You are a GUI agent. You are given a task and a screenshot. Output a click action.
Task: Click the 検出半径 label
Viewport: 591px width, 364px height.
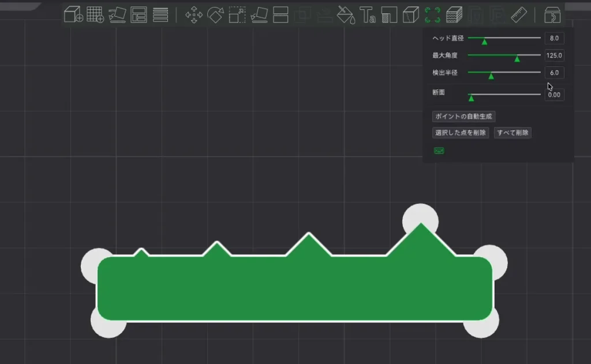pos(445,73)
